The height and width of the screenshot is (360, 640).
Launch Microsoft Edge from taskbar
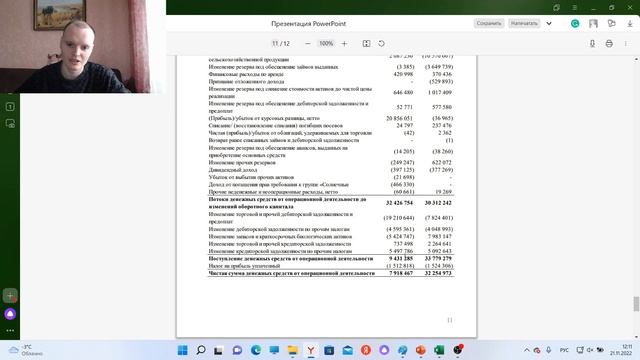click(256, 350)
